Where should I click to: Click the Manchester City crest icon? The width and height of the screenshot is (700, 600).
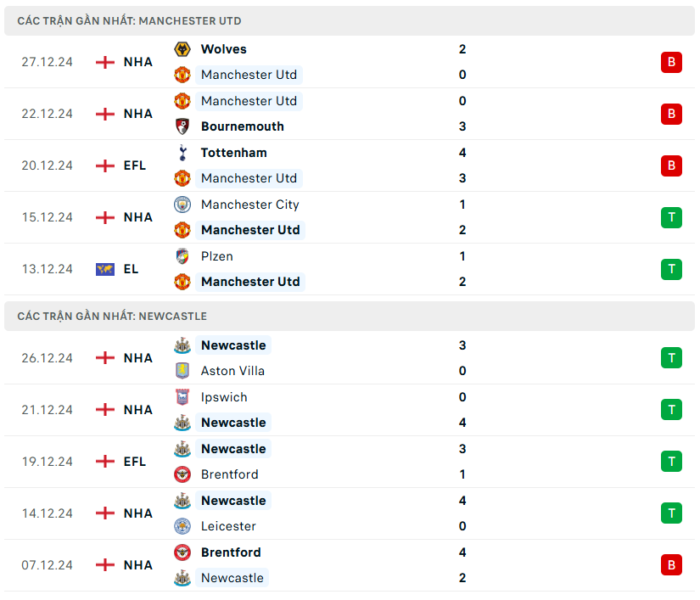pyautogui.click(x=182, y=205)
